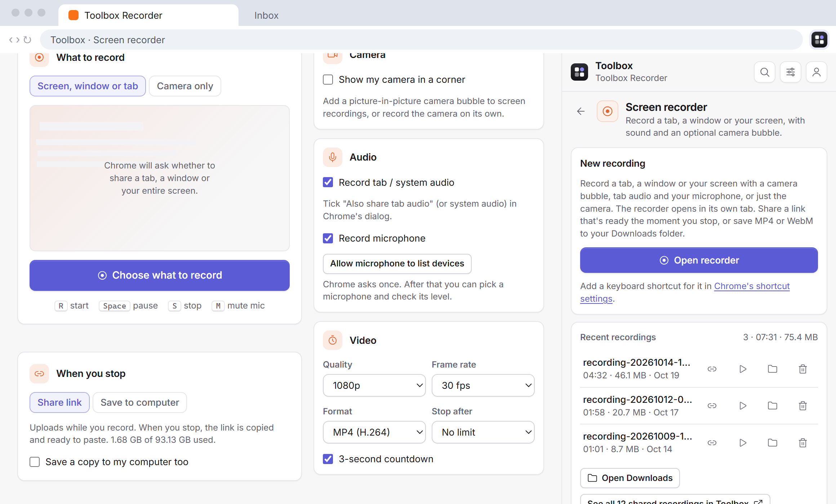Image resolution: width=836 pixels, height=504 pixels.
Task: Click the search icon in Toolbox panel
Action: click(765, 72)
